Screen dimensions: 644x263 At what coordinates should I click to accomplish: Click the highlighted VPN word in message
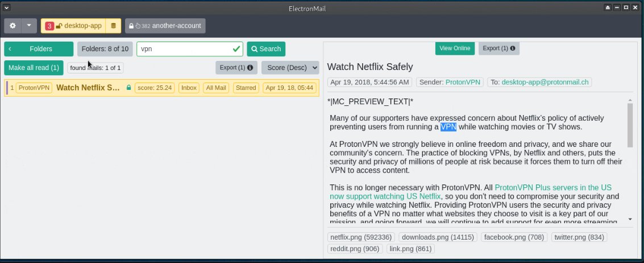(448, 127)
